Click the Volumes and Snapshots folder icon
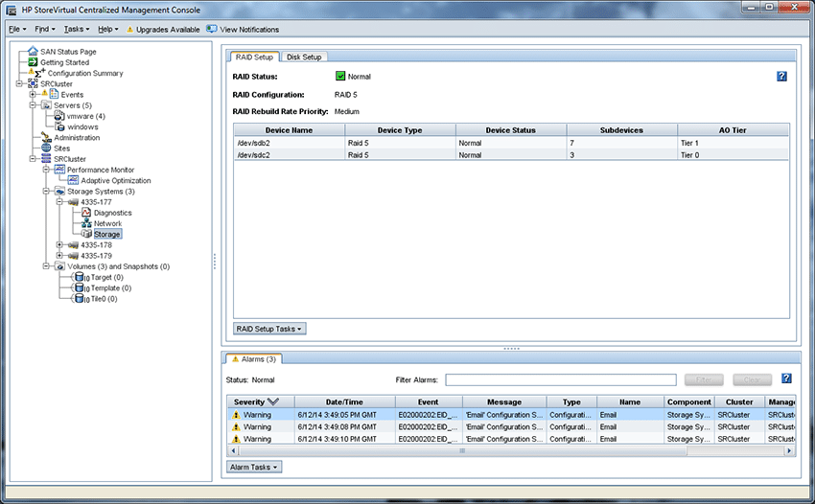This screenshot has width=815, height=504. tap(59, 266)
